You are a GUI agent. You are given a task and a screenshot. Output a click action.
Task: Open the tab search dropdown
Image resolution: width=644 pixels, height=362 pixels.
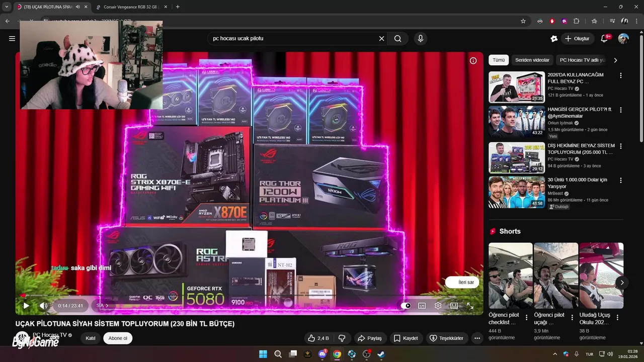[7, 7]
